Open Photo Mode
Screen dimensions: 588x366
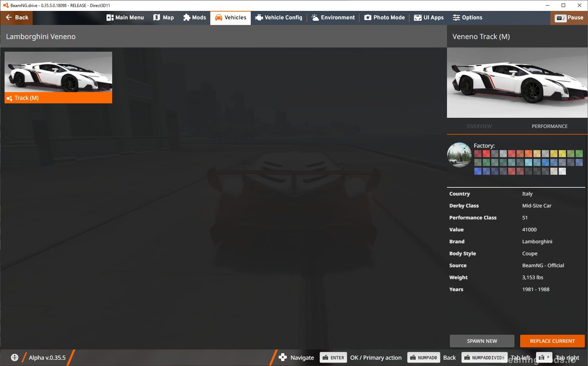(384, 18)
